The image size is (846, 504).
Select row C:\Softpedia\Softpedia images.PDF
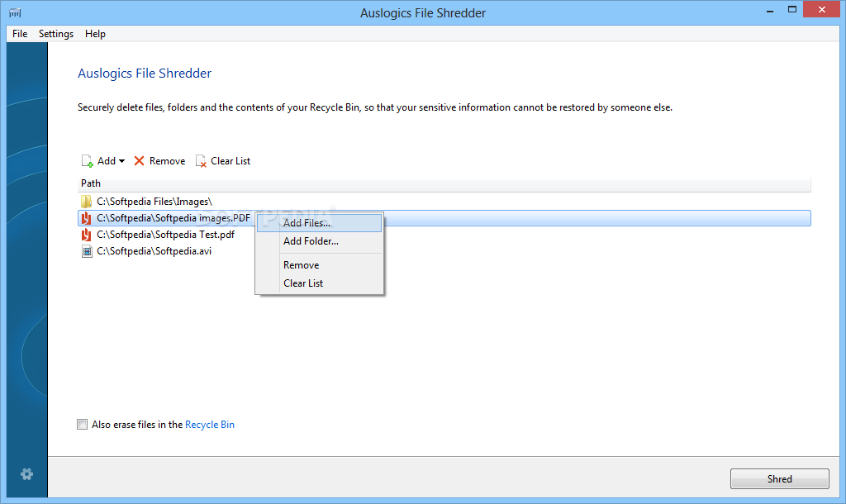444,218
